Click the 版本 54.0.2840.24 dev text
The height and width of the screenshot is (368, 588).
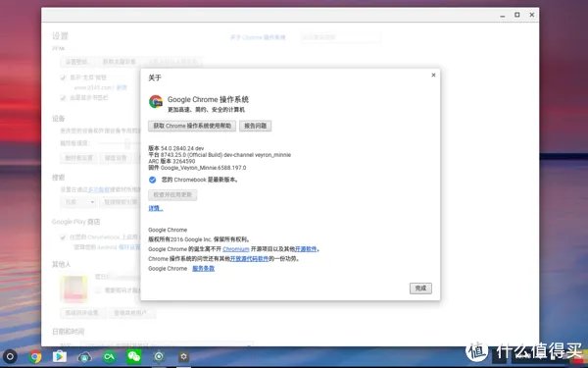click(176, 148)
